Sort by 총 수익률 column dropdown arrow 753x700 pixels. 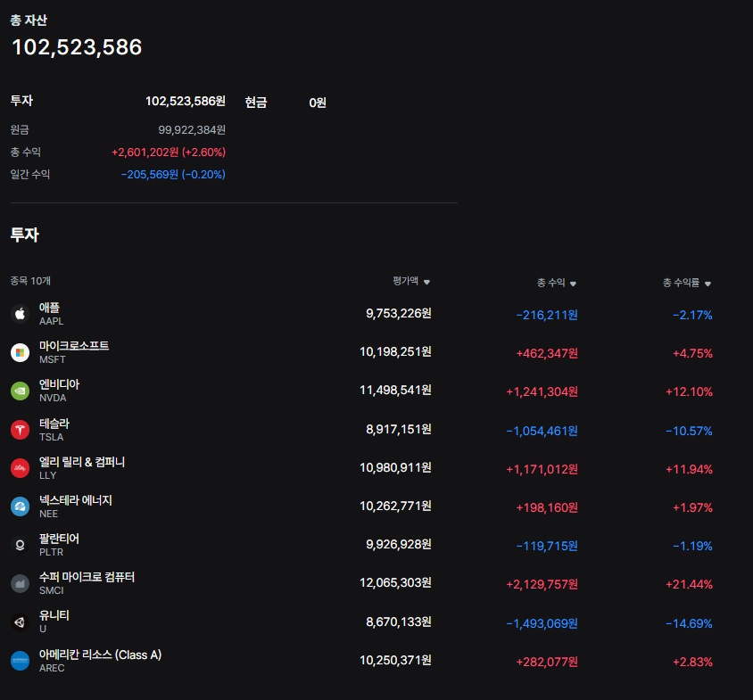point(707,284)
